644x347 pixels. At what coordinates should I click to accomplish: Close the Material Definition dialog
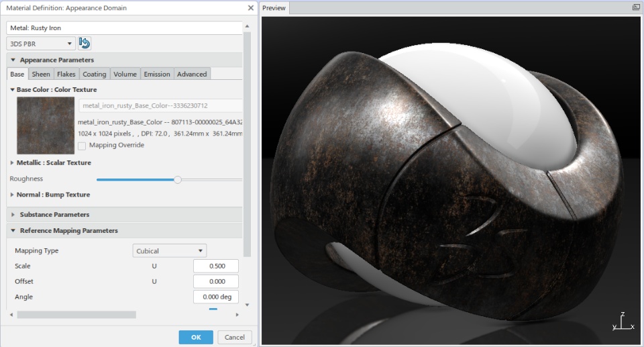pos(251,8)
